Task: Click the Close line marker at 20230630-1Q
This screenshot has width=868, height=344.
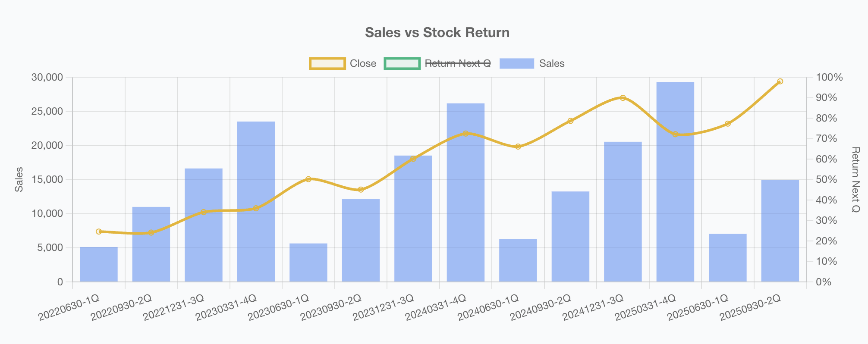Action: 308,179
